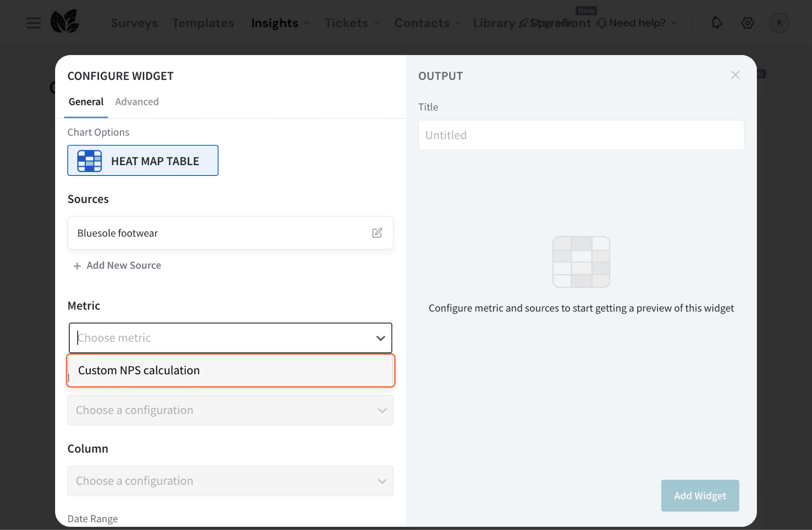The height and width of the screenshot is (530, 812).
Task: Open notifications bell icon
Action: point(717,23)
